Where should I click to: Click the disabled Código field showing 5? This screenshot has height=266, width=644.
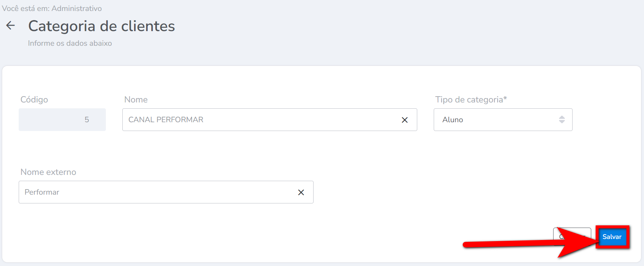coord(62,120)
